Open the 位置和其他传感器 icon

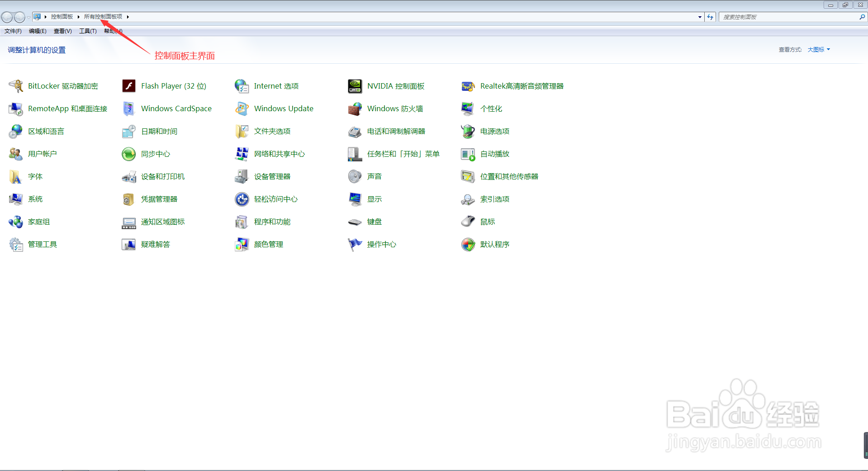pyautogui.click(x=468, y=176)
